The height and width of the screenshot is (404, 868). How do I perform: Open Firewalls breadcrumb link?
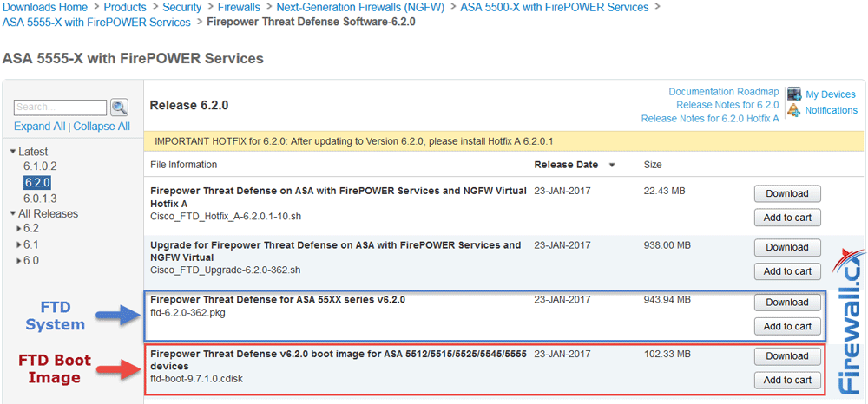click(240, 7)
